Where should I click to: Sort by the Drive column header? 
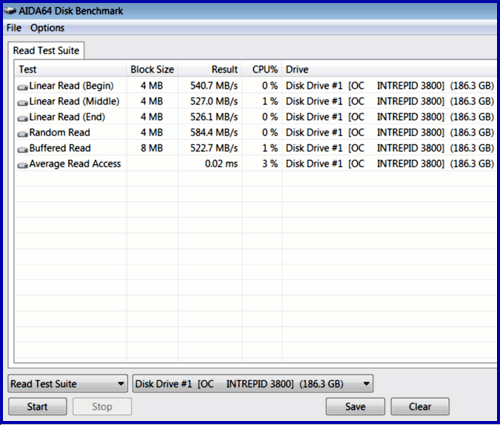click(x=389, y=69)
